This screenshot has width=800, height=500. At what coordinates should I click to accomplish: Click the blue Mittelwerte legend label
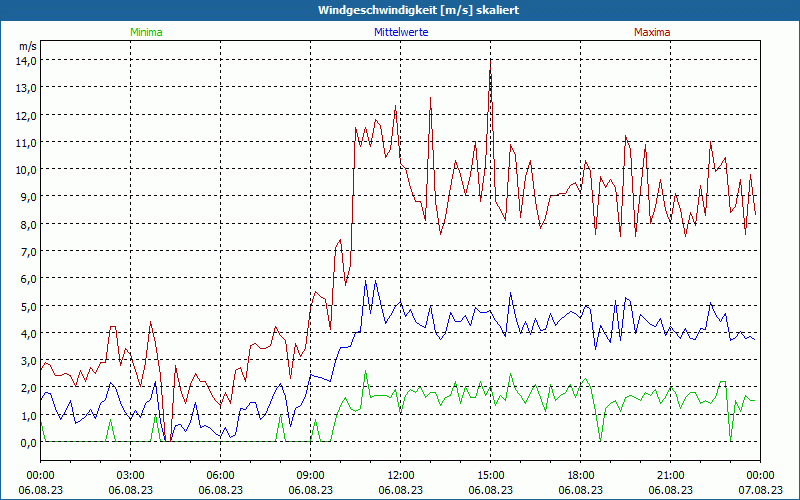pyautogui.click(x=401, y=32)
